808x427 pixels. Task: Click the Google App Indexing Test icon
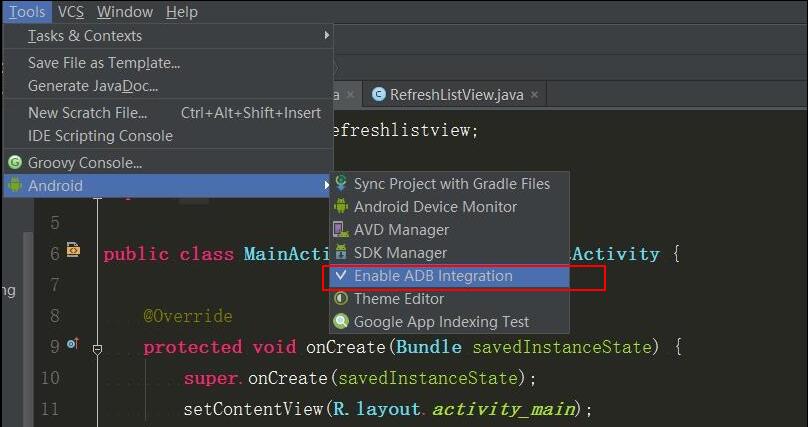tap(341, 321)
